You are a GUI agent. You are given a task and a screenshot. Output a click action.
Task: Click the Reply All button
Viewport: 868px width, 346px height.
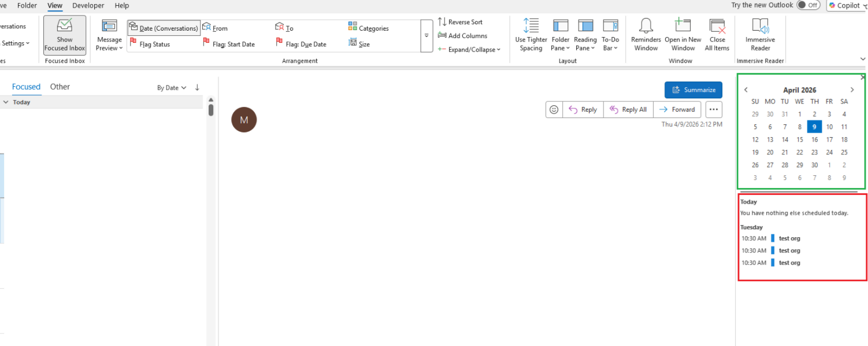coord(629,109)
